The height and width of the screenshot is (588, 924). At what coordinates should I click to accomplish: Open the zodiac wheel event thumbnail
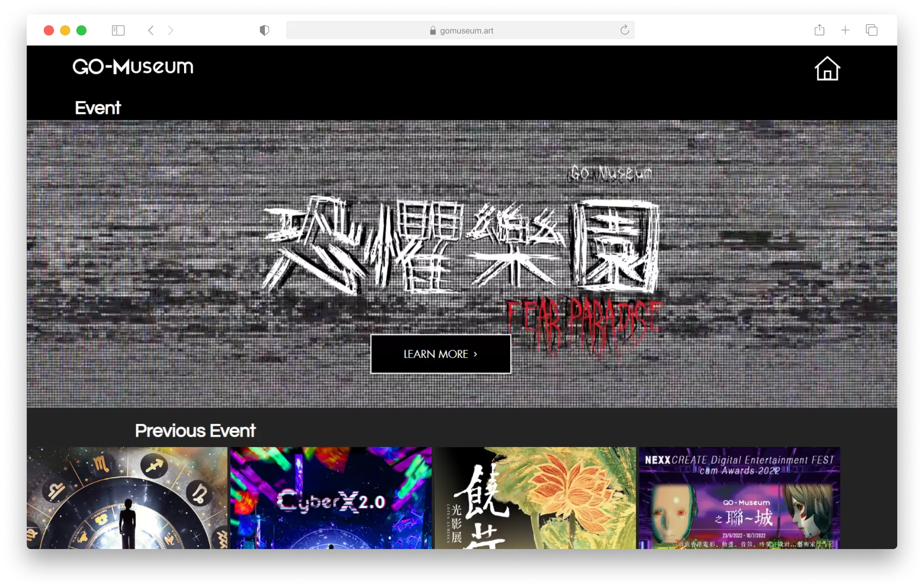[127, 498]
